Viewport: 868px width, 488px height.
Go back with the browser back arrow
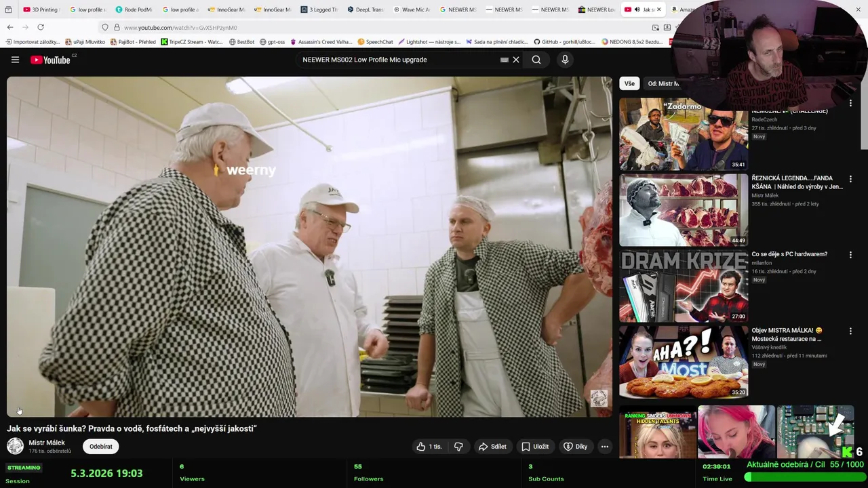click(10, 27)
